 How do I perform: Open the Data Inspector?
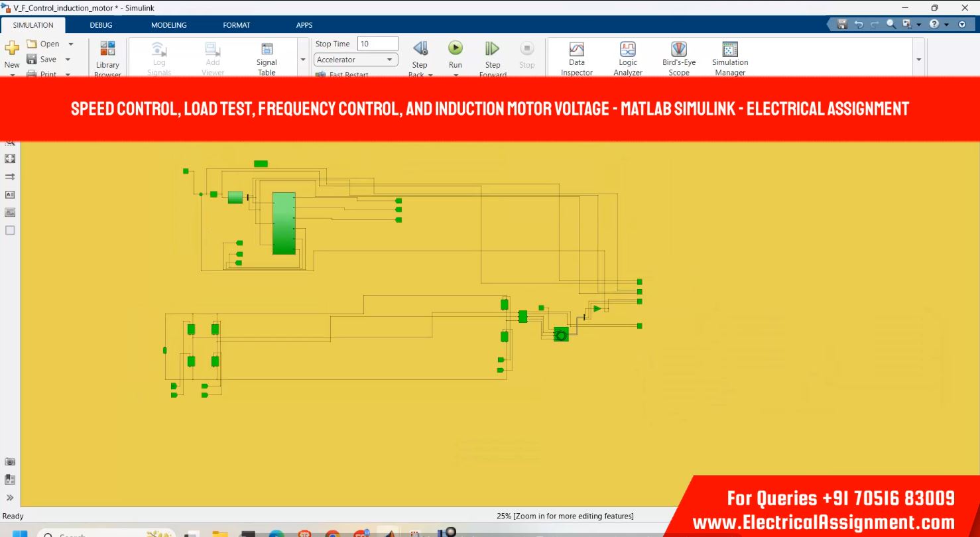[x=577, y=49]
